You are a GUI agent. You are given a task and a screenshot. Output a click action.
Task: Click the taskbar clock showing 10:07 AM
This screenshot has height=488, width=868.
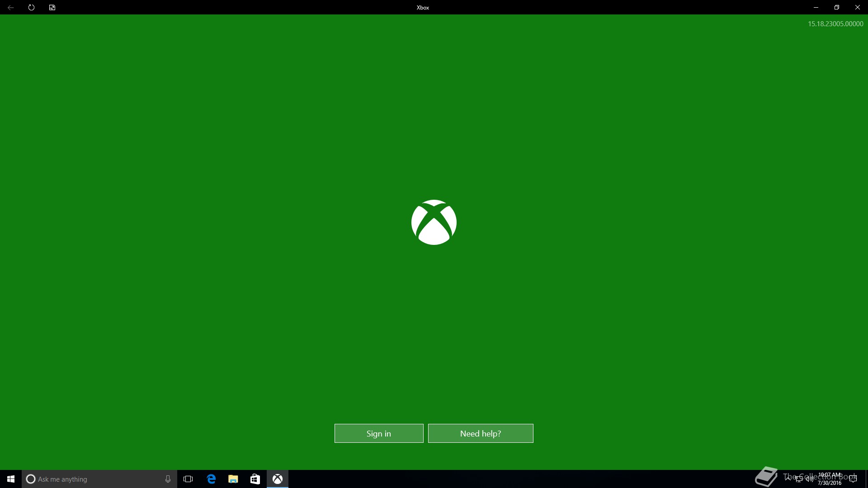830,479
